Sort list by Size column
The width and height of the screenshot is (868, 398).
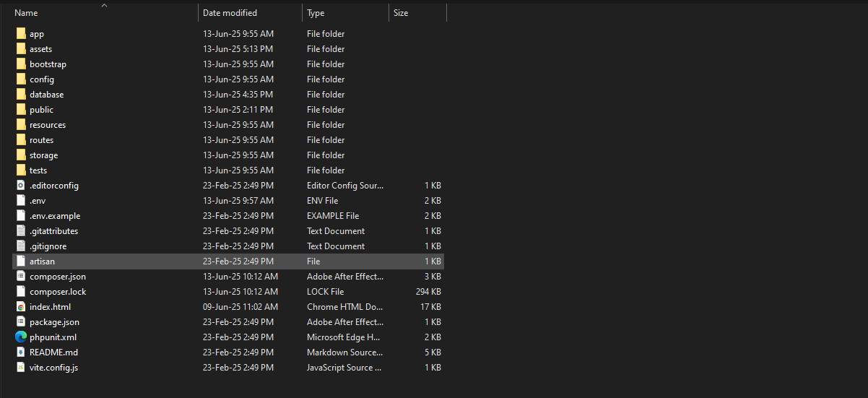pyautogui.click(x=401, y=13)
